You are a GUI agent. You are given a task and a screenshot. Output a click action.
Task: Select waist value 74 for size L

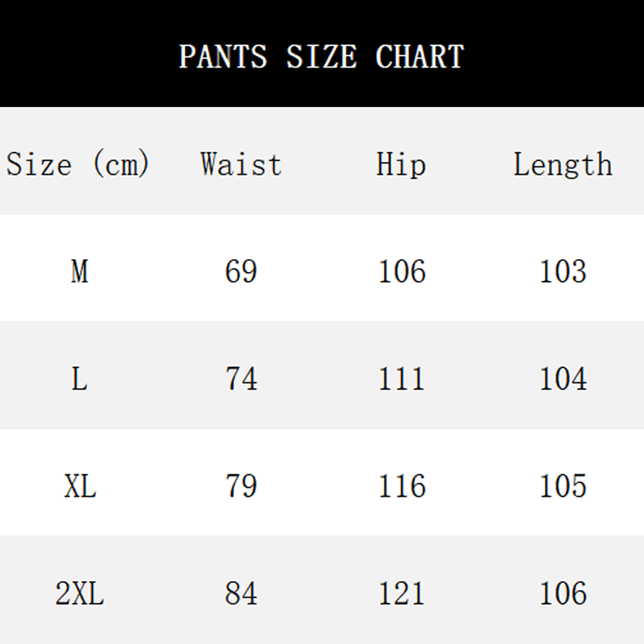[x=242, y=379]
